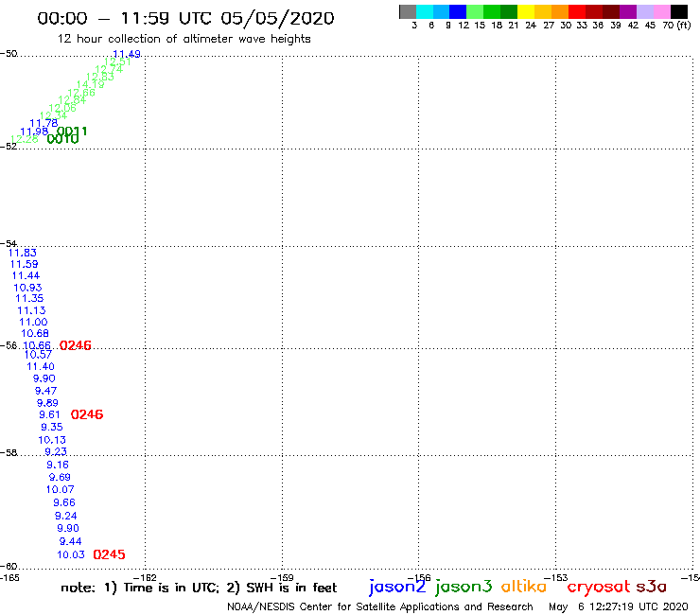Click the pure blue swatch in the color scale
Screen dimensions: 700x615
pyautogui.click(x=458, y=11)
